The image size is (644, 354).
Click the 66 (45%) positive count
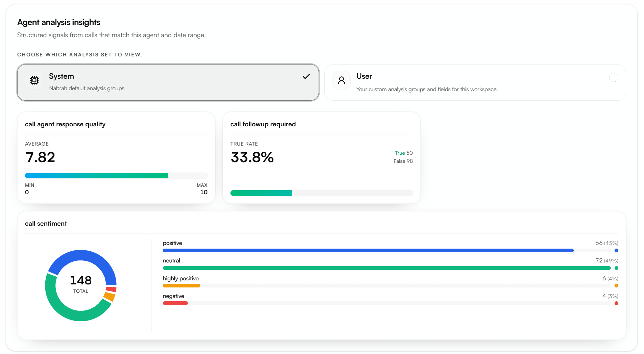(607, 243)
